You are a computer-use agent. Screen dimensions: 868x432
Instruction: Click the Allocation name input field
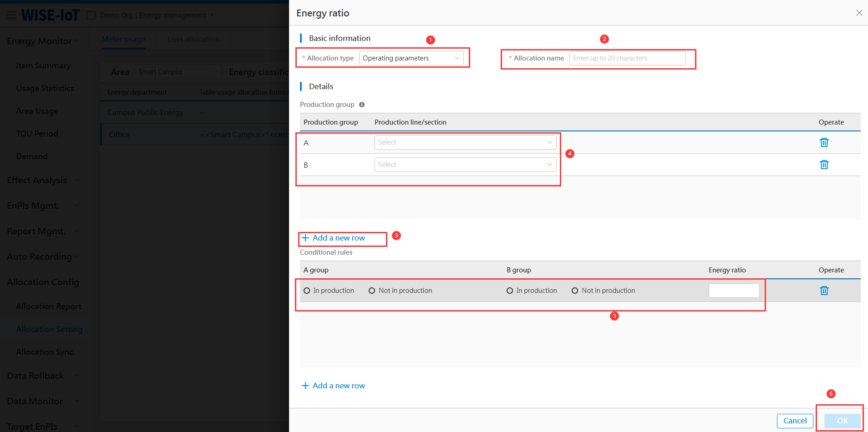(627, 58)
